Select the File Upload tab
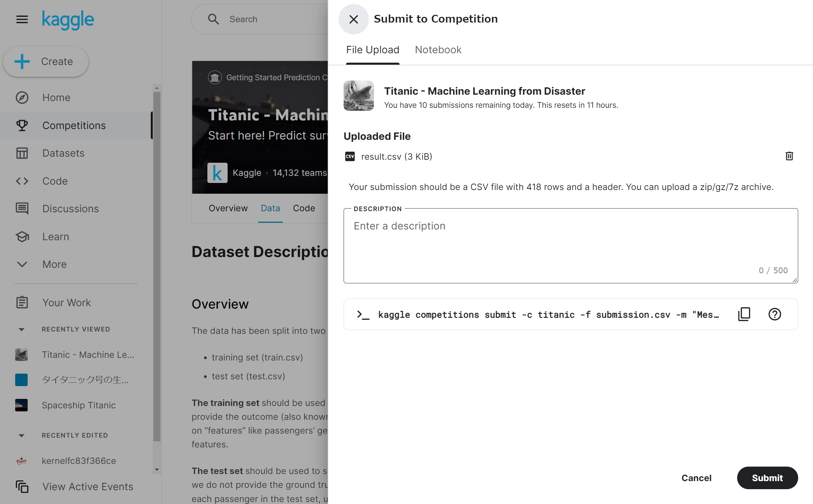Screen dimensions: 813x504 tap(372, 50)
